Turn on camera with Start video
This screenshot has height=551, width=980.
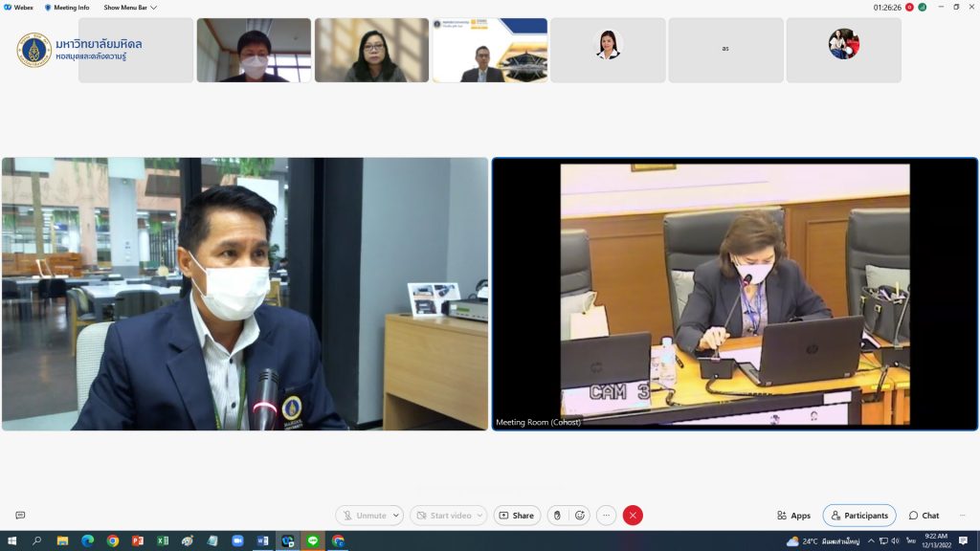point(443,516)
